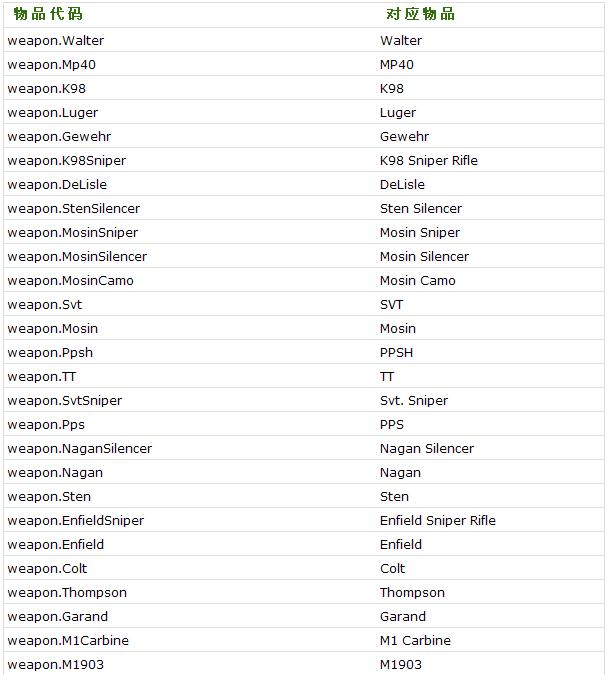
Task: Click the weapon.NaganSilencer code cell
Action: (80, 449)
